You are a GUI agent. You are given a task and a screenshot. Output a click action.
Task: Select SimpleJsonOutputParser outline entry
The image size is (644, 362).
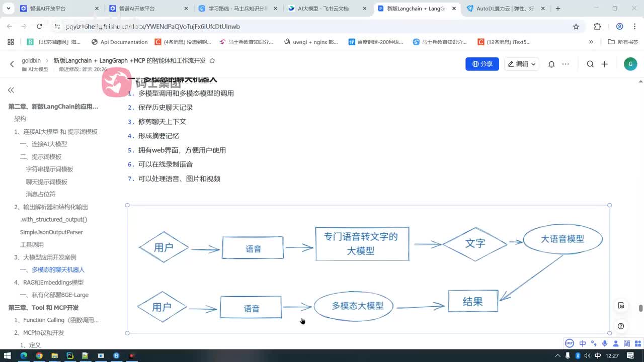(51, 232)
